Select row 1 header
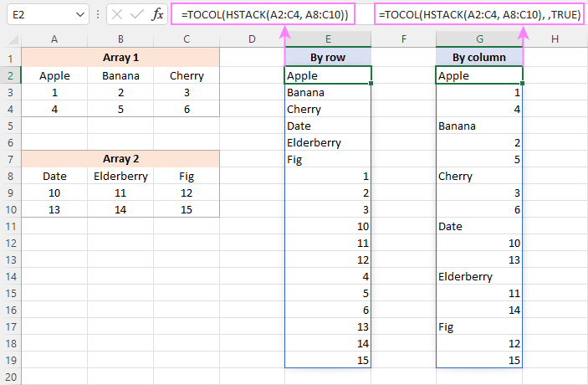The image size is (588, 385). tap(11, 59)
